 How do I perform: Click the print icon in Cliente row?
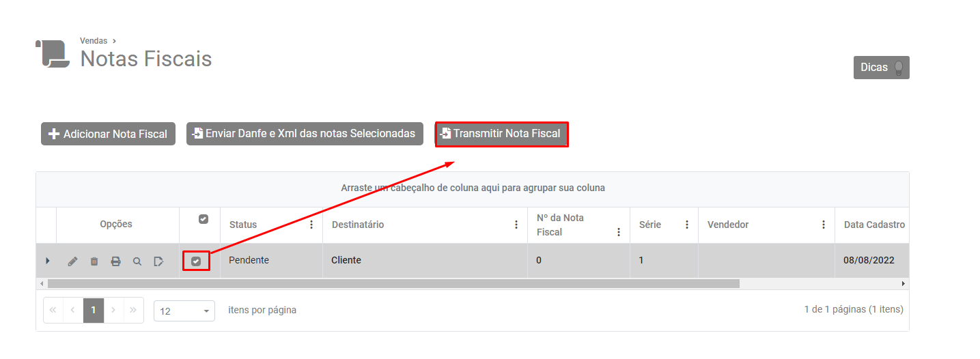point(116,261)
